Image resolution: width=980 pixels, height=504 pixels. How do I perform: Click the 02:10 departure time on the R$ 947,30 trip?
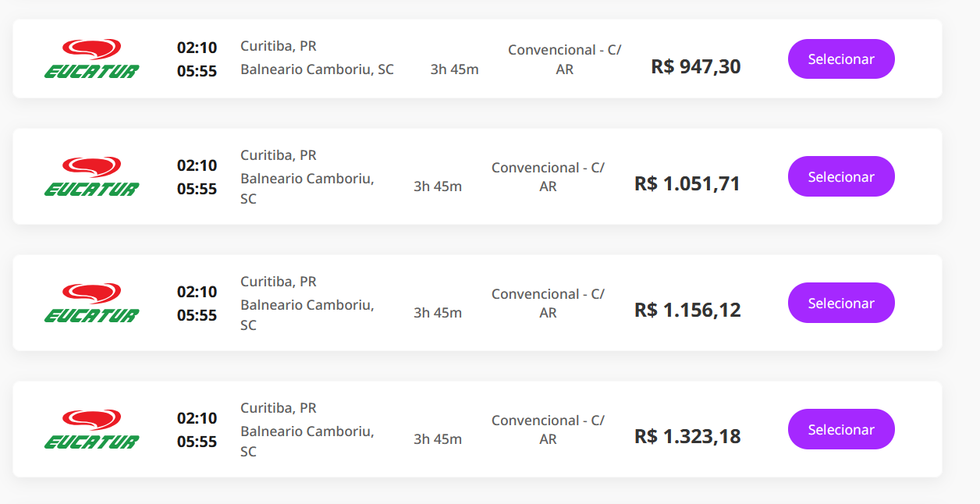tap(197, 48)
